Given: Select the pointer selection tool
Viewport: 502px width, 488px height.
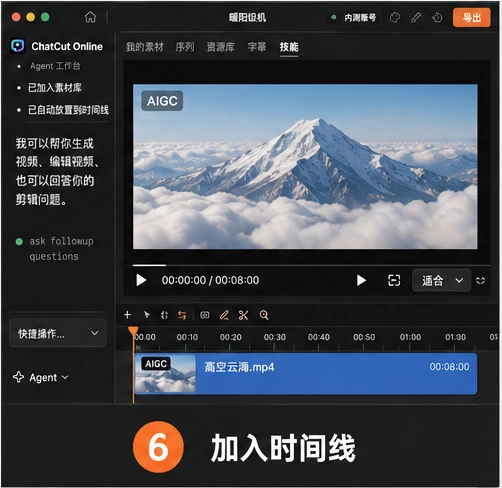Looking at the screenshot, I should (x=146, y=315).
